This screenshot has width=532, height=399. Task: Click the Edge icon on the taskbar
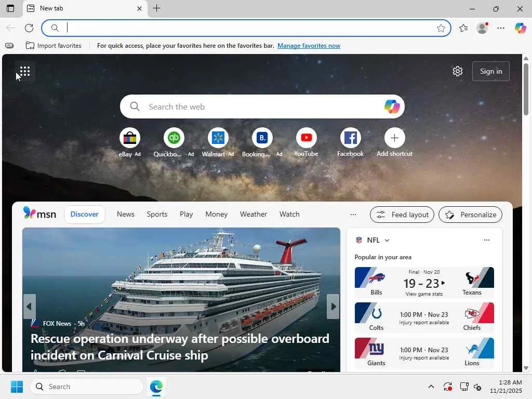(156, 387)
